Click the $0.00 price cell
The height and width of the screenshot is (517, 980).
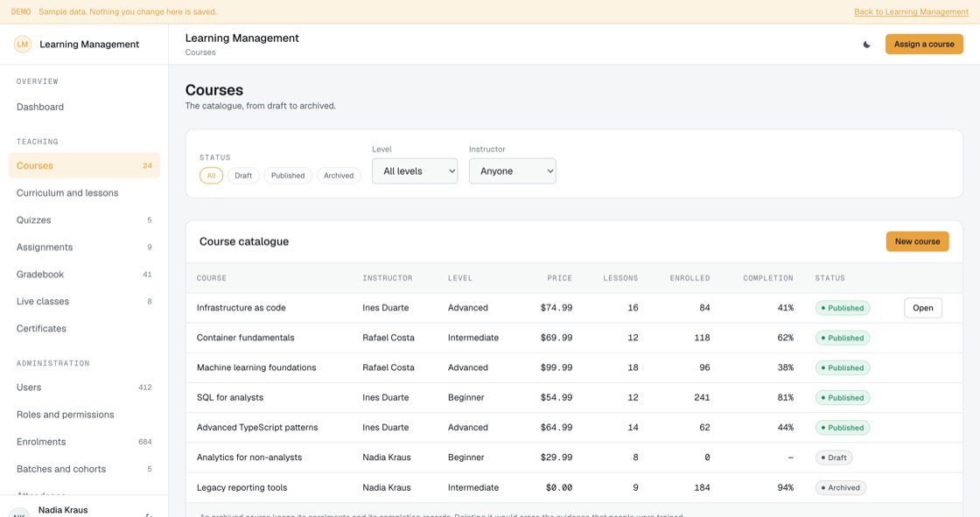(x=559, y=487)
